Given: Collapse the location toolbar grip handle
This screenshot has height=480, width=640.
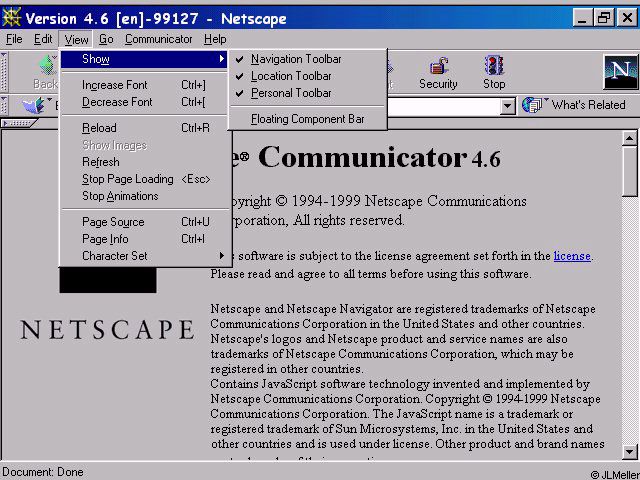Looking at the screenshot, I should click(x=4, y=105).
